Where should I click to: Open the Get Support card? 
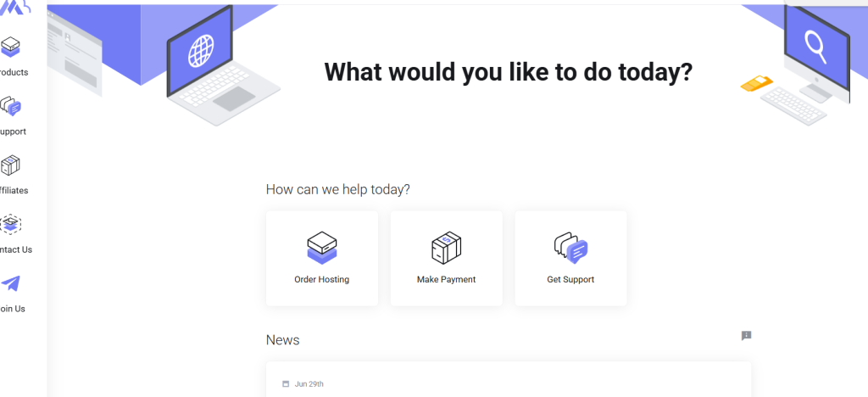pyautogui.click(x=570, y=258)
